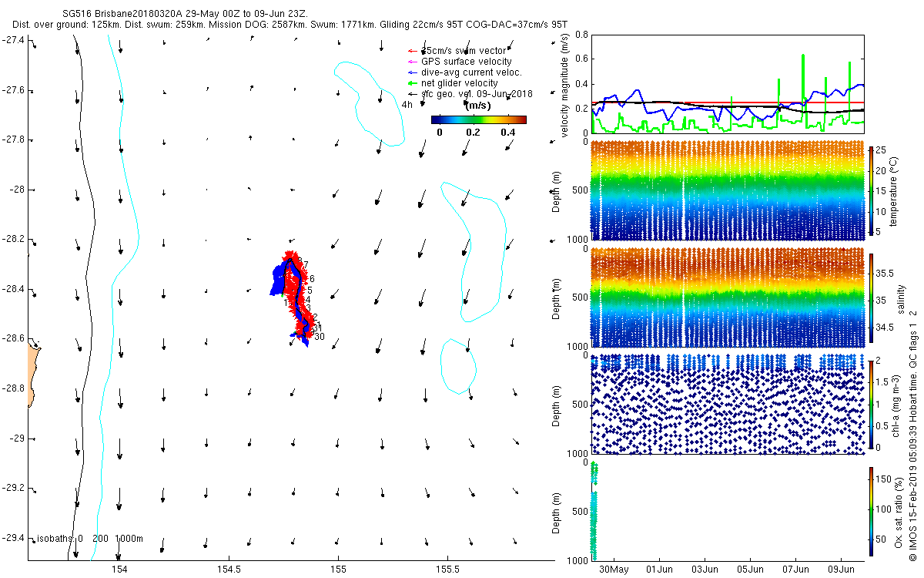Viewport: 924px width, 578px height.
Task: Click the blue dive-avg current legend arrow
Action: coord(412,72)
